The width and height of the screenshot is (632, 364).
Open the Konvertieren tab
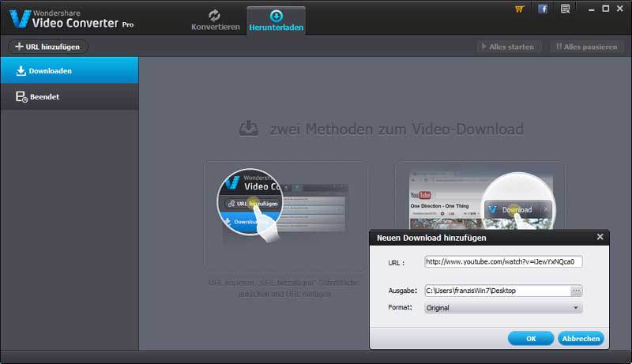click(215, 21)
